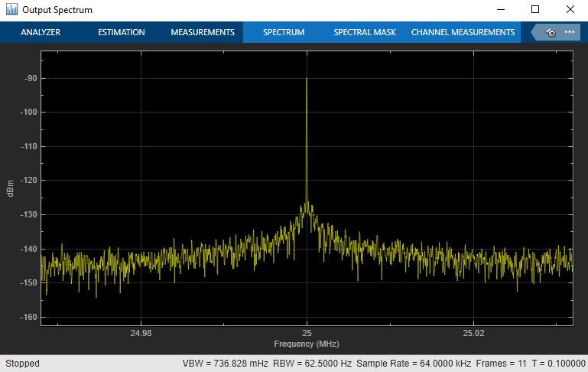The image size is (588, 372).
Task: Maximize the Output Spectrum window
Action: coord(535,9)
